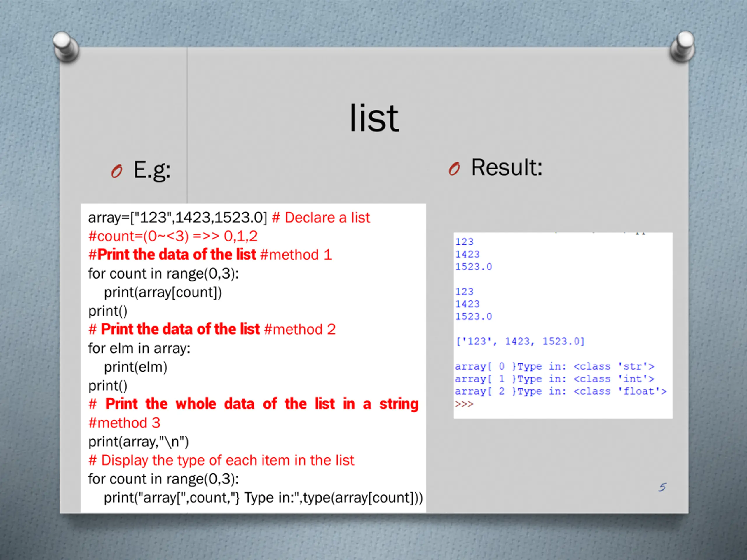Image resolution: width=747 pixels, height=560 pixels.
Task: Click the red bullet marker beside 'E.g:'
Action: (x=116, y=171)
